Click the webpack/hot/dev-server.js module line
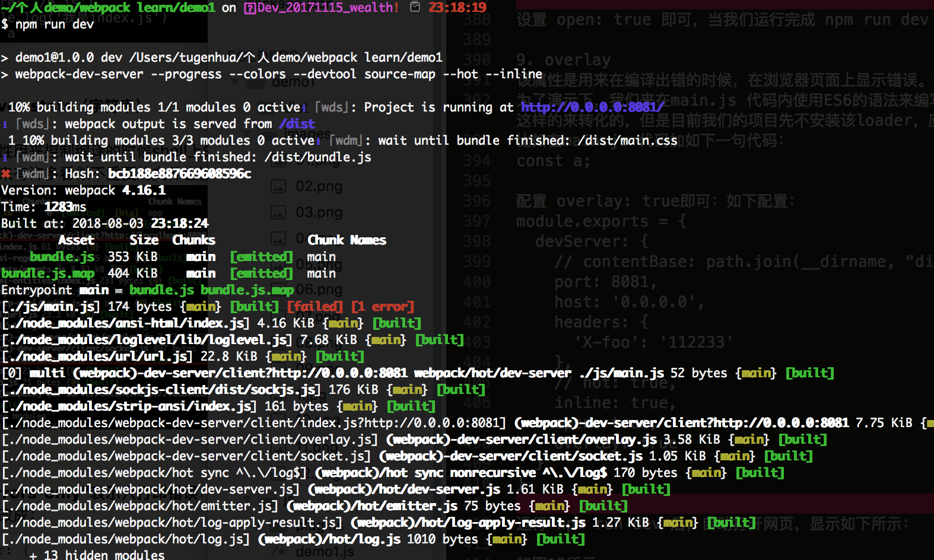The image size is (934, 560). pos(336,489)
